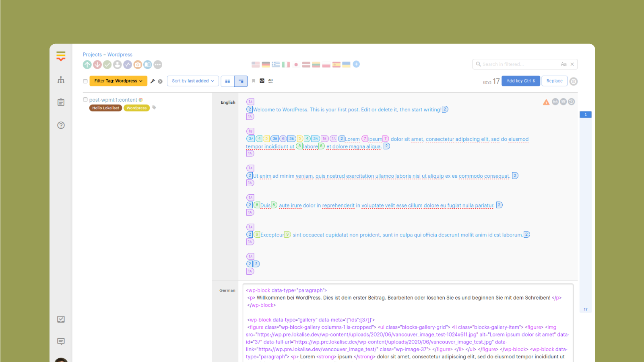Switch to the multilingual list view
The height and width of the screenshot is (362, 644).
[x=241, y=81]
